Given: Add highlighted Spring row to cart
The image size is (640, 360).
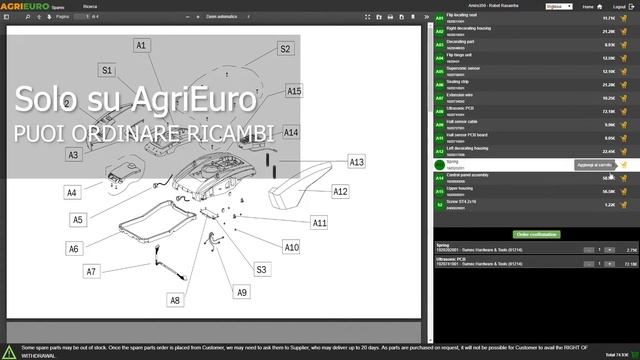Looking at the screenshot, I should coord(624,165).
